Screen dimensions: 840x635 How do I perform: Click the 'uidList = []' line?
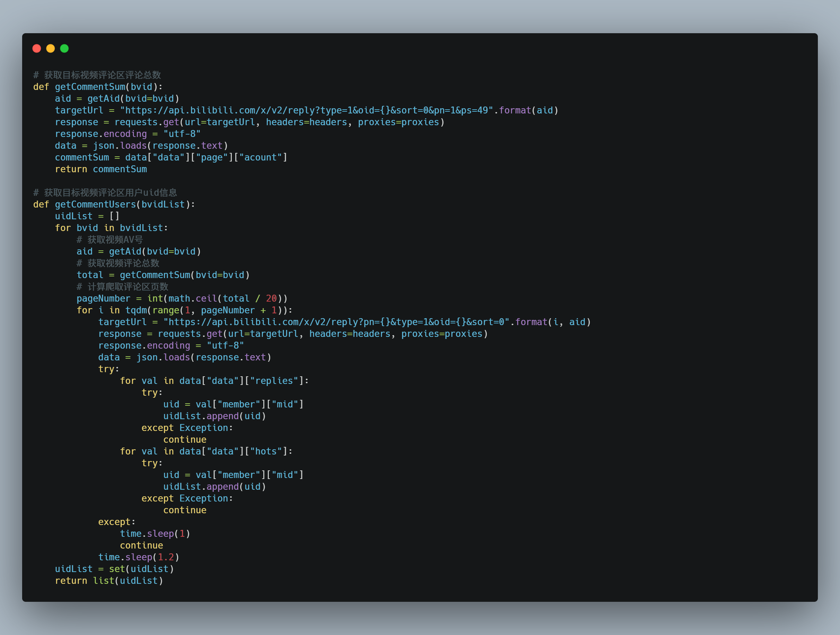point(87,217)
